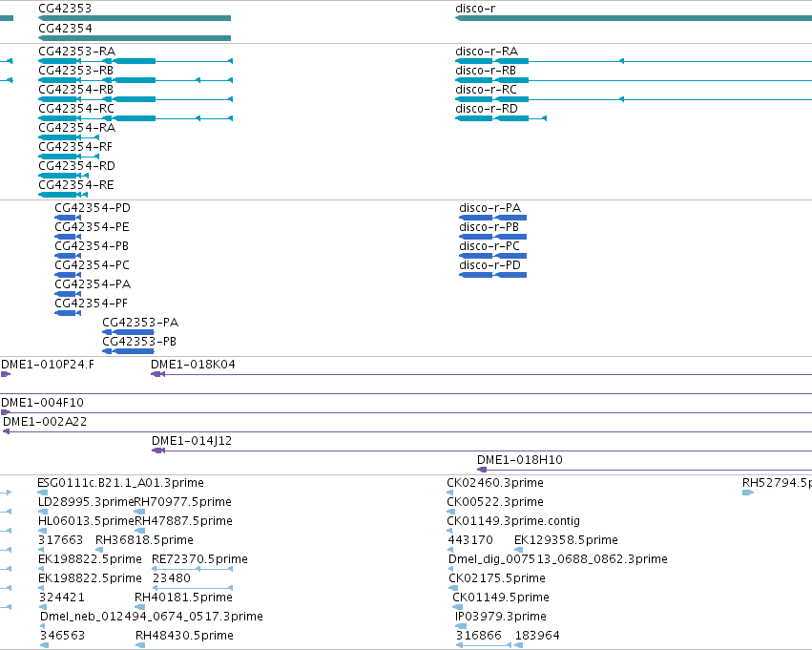Select transcript CG42354-RF
Image resolution: width=812 pixels, height=650 pixels.
69,157
